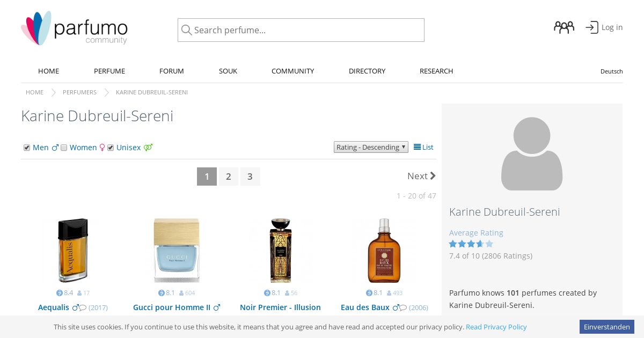
Task: Open the Eau des Baux bottle thumbnail
Action: pos(384,251)
